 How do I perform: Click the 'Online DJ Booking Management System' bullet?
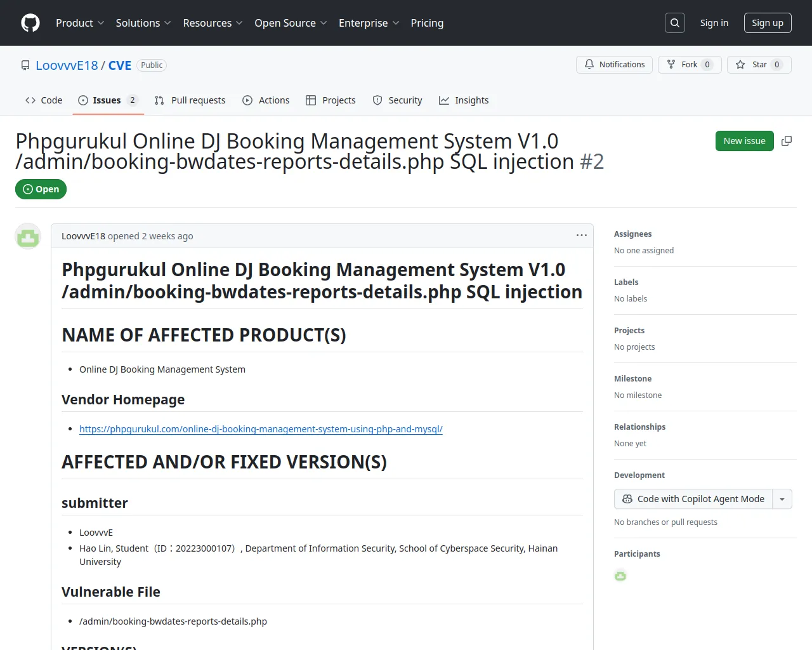point(162,369)
